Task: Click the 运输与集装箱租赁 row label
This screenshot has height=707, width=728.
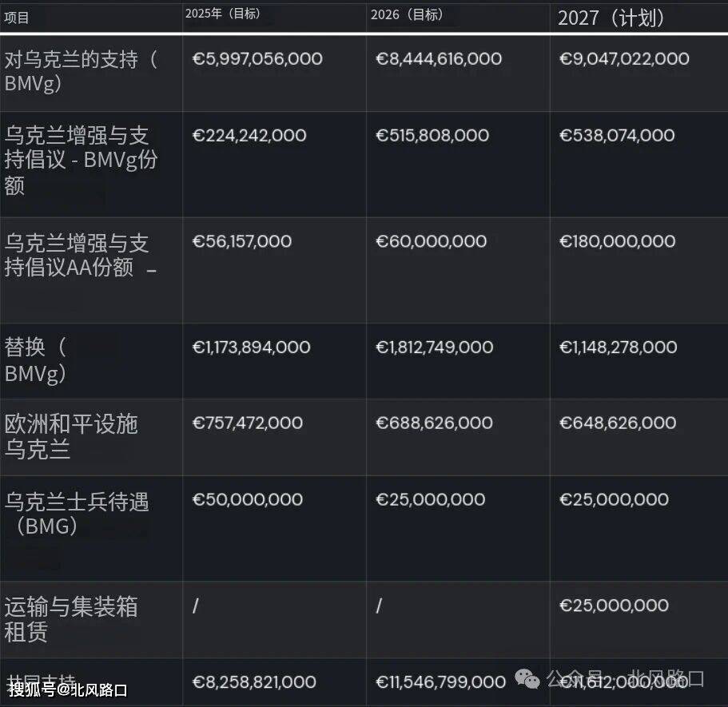Action: click(71, 619)
